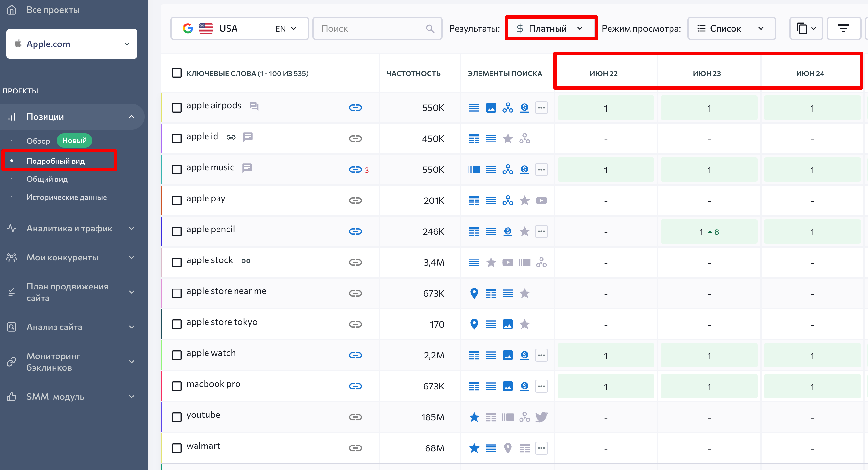Tick the checkbox for apple stock
This screenshot has height=470, width=868.
[x=177, y=263]
